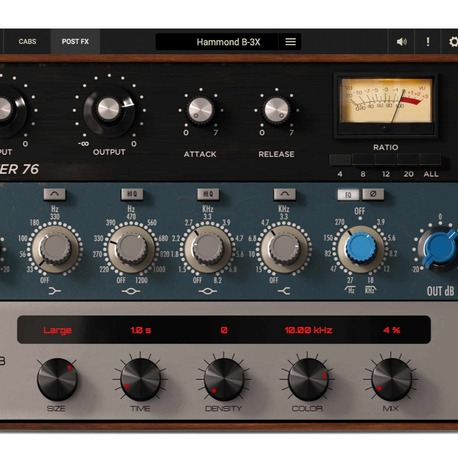The image size is (458, 458).
Task: Click the blue filter knob under OFF
Action: [x=361, y=249]
